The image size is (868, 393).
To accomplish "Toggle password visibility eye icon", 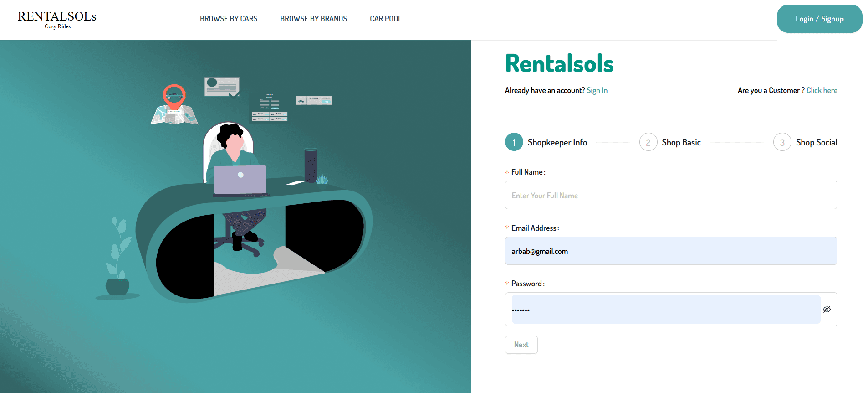I will coord(827,310).
